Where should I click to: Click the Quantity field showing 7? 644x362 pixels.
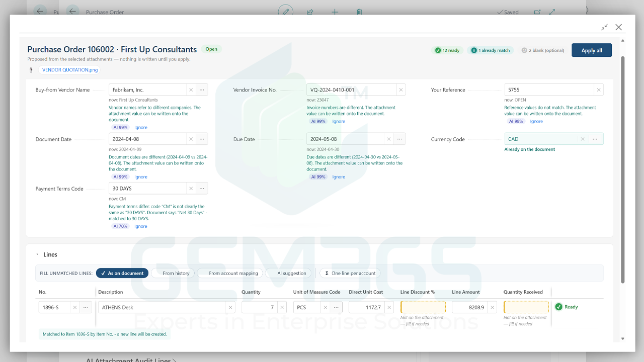click(259, 307)
